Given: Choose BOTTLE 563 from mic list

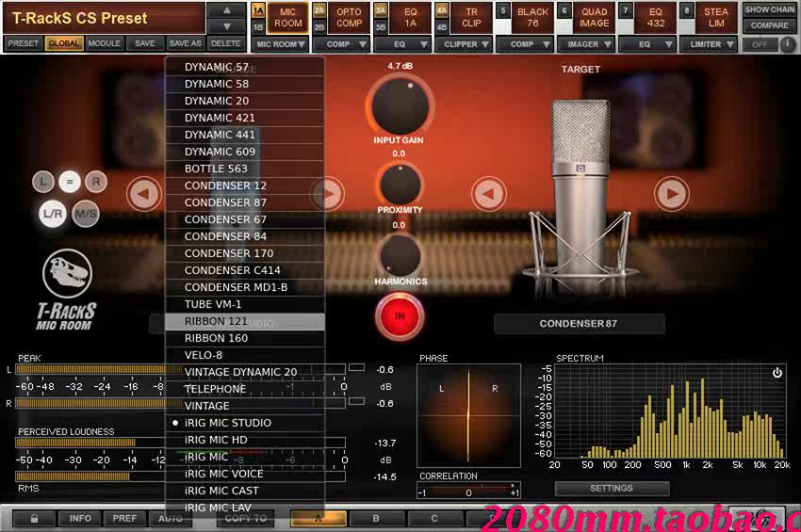Looking at the screenshot, I should coord(245,169).
